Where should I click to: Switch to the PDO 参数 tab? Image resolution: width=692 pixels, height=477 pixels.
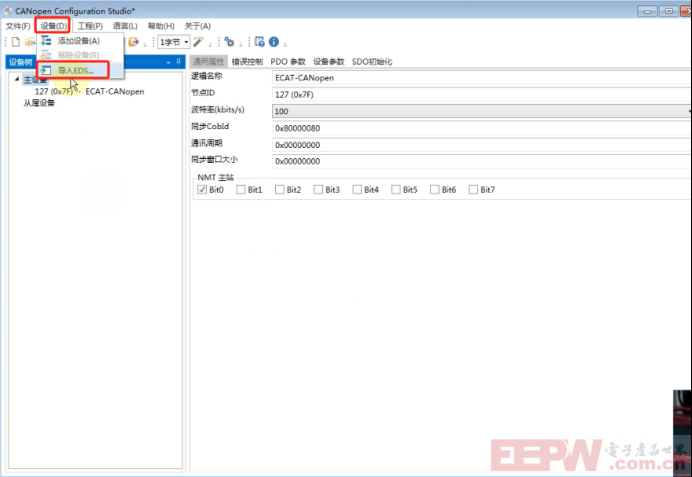[288, 61]
